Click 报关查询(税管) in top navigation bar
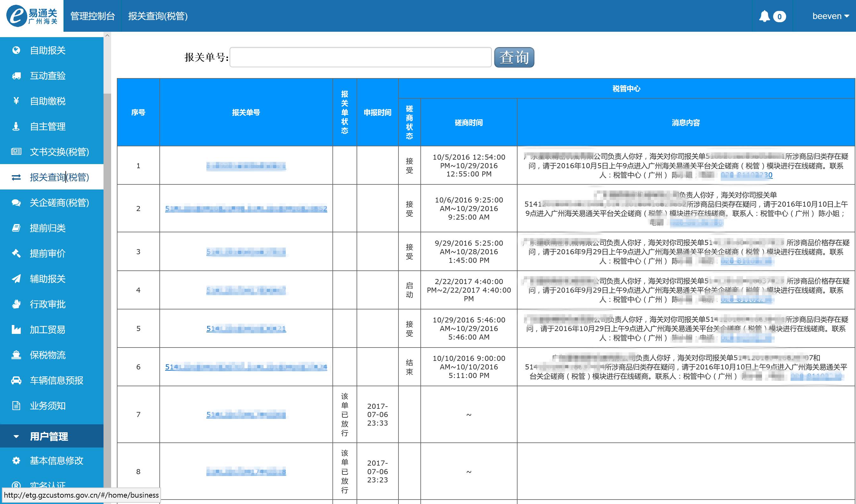856x504 pixels. coord(157,16)
